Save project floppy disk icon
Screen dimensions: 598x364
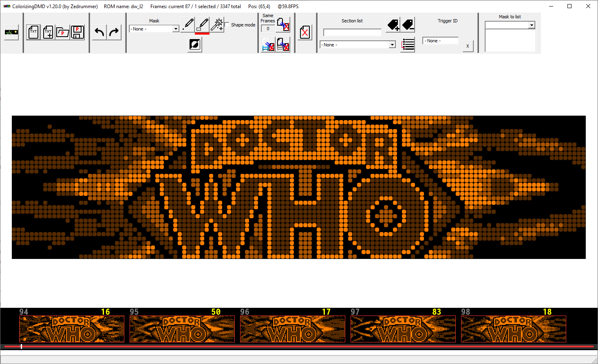(77, 32)
